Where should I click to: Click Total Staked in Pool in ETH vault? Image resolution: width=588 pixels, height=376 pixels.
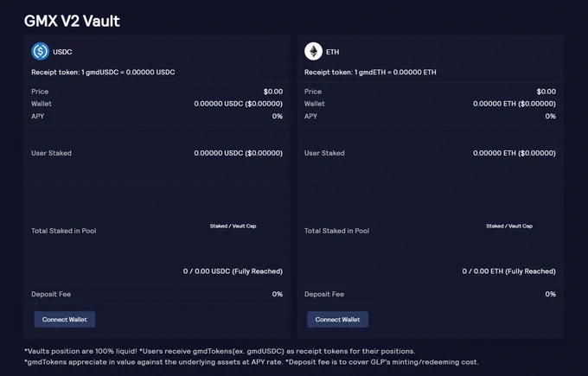coord(336,231)
